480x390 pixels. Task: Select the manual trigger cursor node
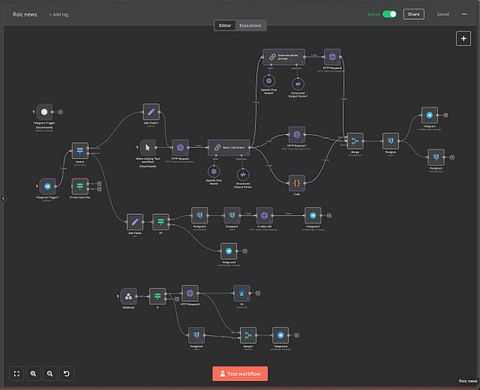point(148,148)
